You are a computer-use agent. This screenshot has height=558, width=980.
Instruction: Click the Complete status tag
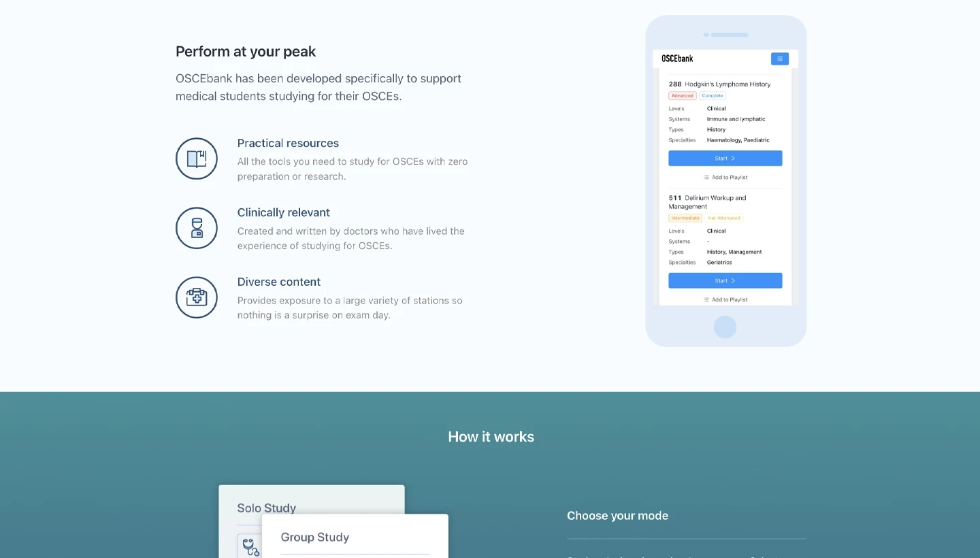pyautogui.click(x=713, y=96)
